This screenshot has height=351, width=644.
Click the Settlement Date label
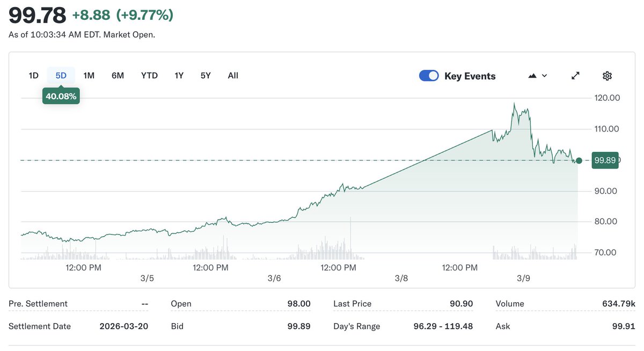click(40, 326)
